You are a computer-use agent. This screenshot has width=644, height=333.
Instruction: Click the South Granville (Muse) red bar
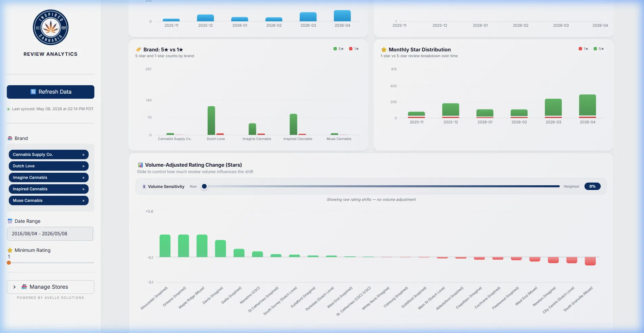coord(590,261)
